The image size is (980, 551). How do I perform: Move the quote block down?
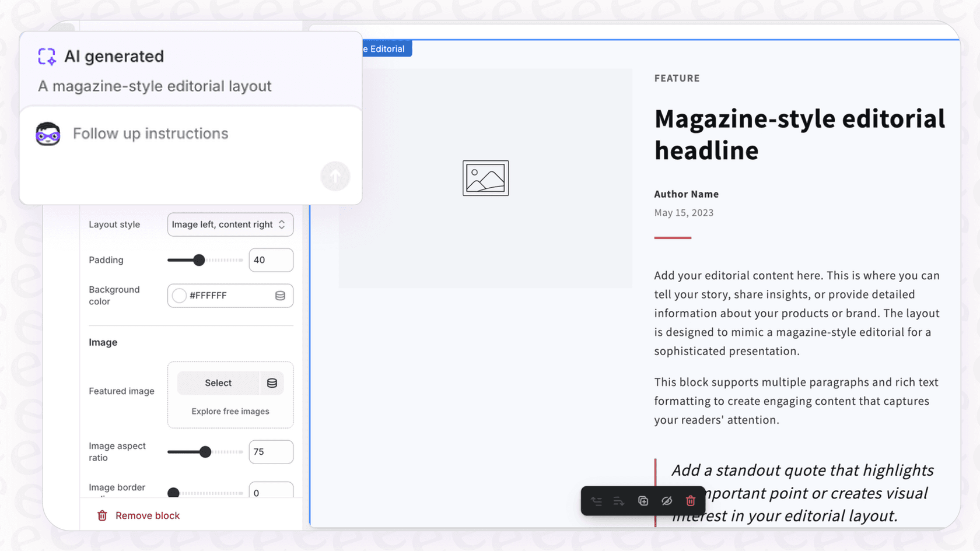(x=619, y=501)
